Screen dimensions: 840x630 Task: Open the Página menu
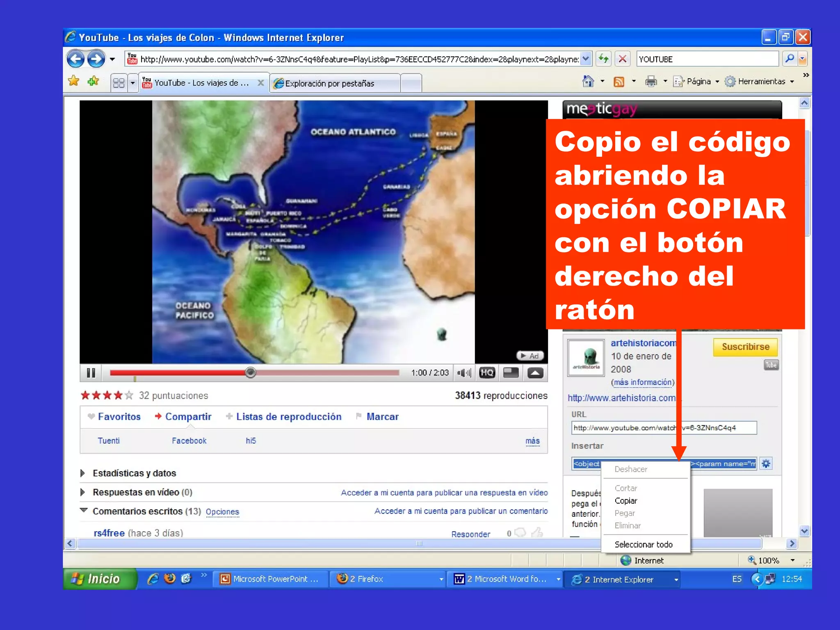click(x=696, y=81)
